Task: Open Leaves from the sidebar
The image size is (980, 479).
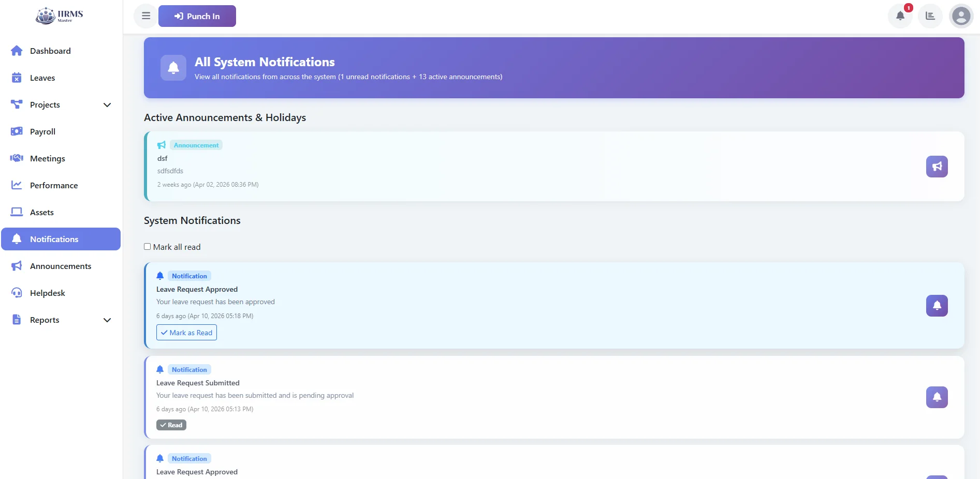Action: pyautogui.click(x=61, y=78)
